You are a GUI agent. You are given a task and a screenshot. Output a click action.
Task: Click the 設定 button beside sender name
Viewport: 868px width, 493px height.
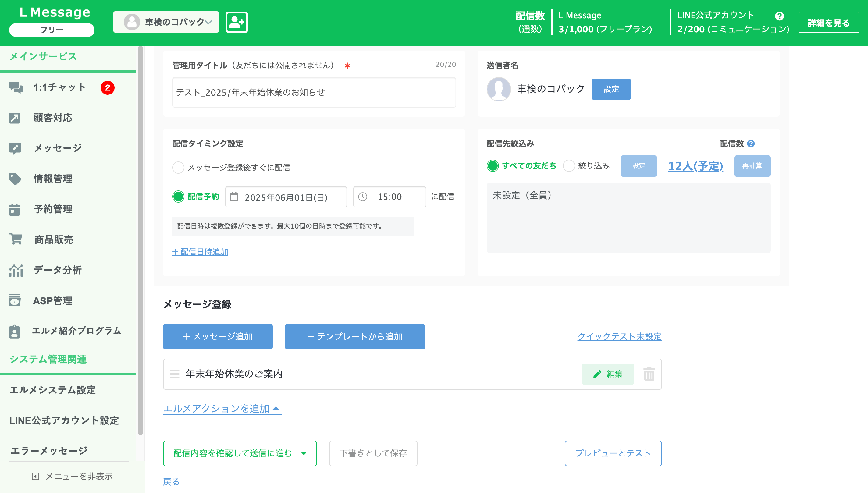point(611,89)
